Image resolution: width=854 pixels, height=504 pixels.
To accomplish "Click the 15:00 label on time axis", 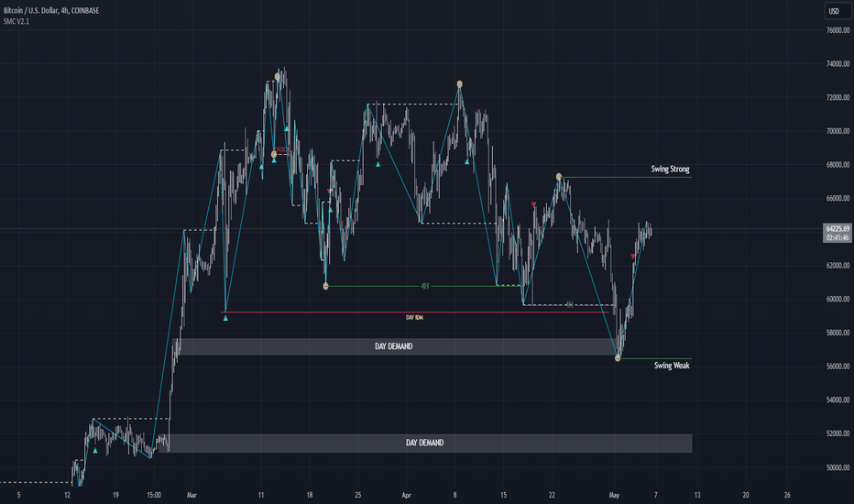I will pos(154,495).
